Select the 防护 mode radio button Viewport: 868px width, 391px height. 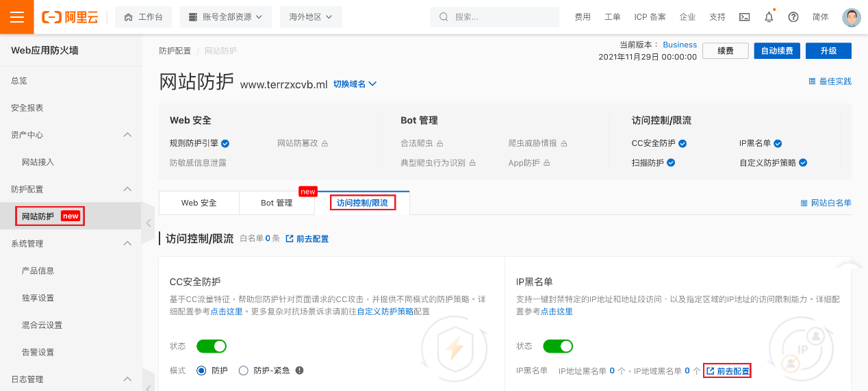(201, 370)
